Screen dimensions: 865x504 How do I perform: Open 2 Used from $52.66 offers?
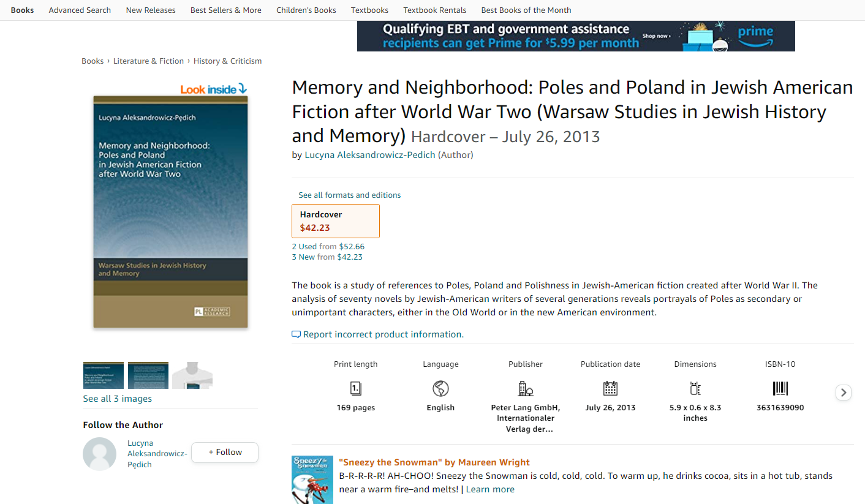[328, 247]
